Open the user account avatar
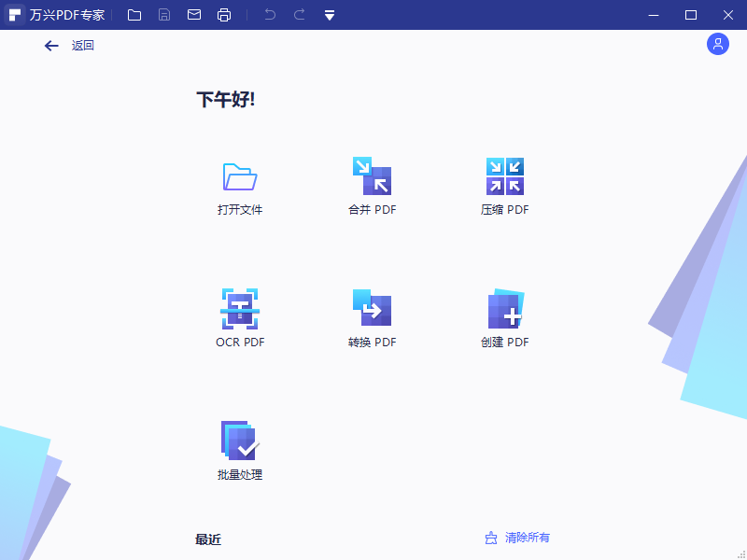Viewport: 747px width, 560px height. (717, 44)
